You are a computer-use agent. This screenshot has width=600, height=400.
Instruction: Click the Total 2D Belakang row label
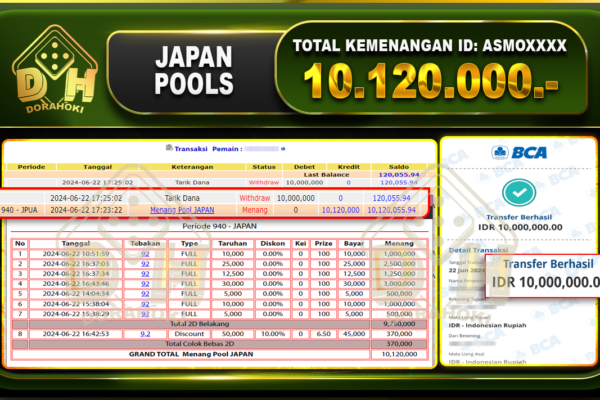click(199, 324)
